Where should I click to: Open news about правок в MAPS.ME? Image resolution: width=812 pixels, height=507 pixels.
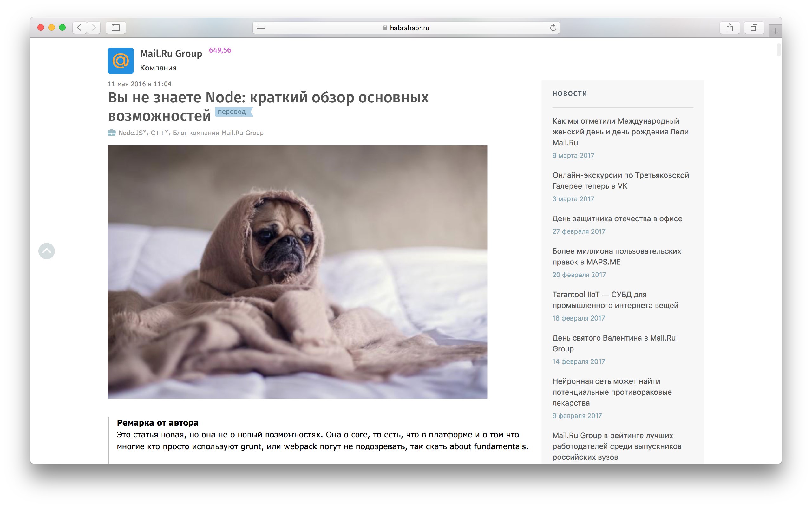617,257
